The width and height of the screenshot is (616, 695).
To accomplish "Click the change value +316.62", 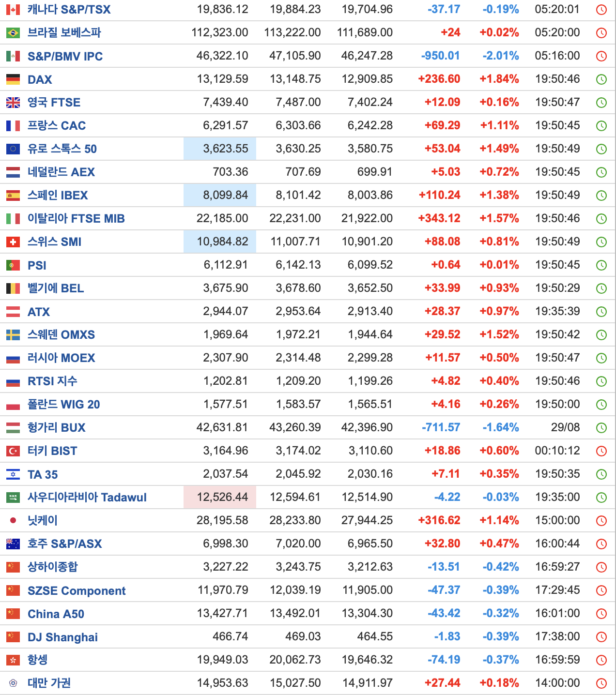I will coord(439,520).
